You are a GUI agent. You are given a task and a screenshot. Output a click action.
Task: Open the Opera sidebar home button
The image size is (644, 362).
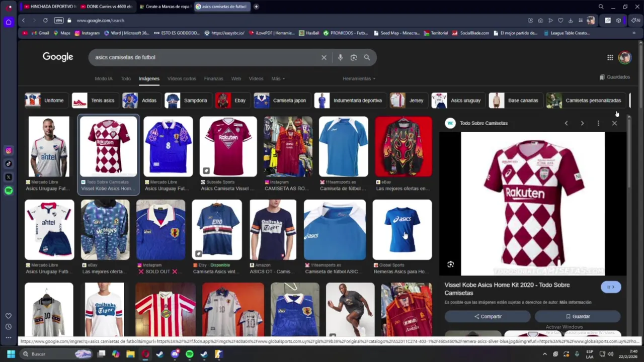(x=9, y=22)
